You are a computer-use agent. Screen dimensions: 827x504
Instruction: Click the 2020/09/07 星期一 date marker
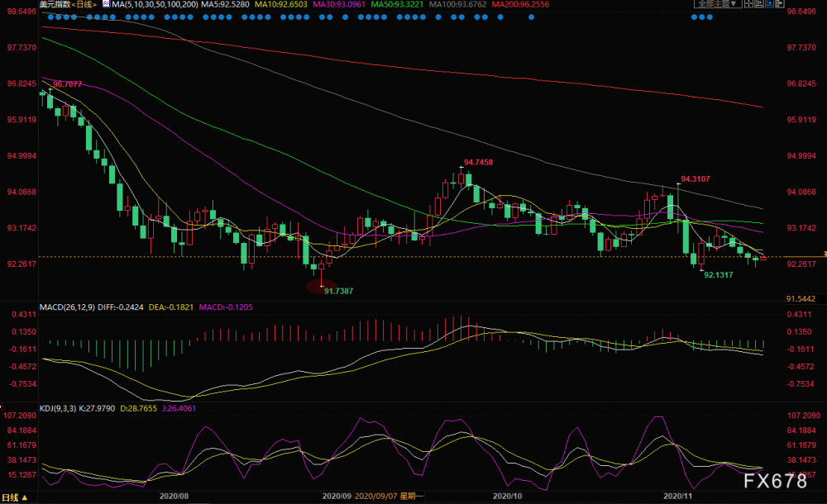pos(389,496)
